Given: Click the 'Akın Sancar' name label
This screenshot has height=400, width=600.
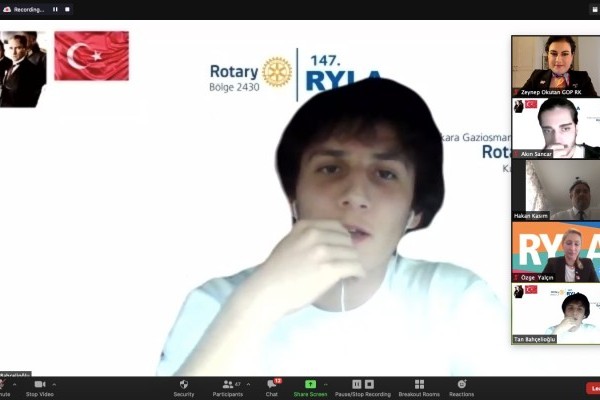Looking at the screenshot, I should tap(536, 154).
